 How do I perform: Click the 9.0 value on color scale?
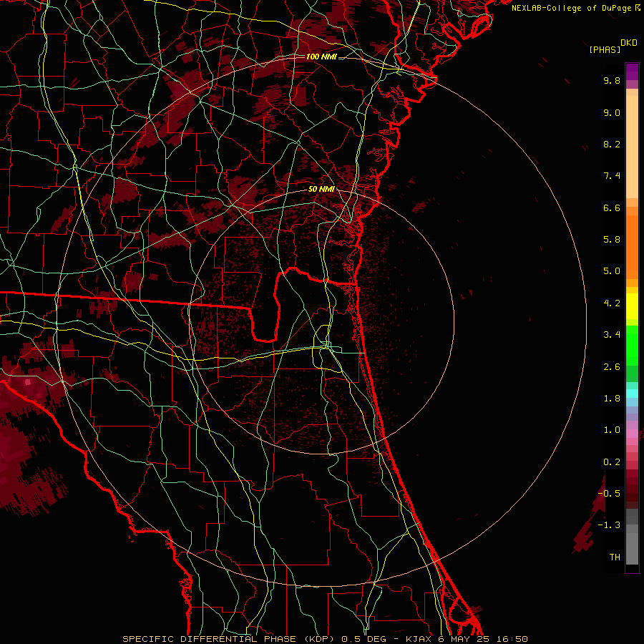click(x=612, y=112)
